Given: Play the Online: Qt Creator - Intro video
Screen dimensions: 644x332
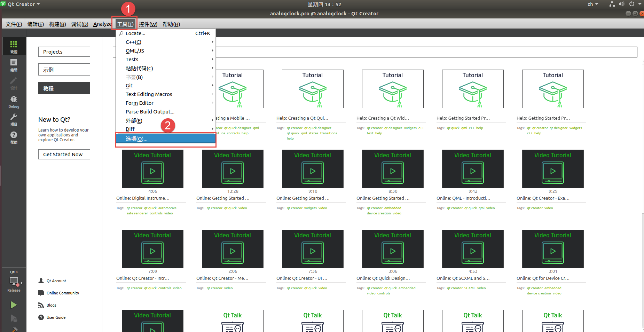Looking at the screenshot, I should [x=152, y=249].
